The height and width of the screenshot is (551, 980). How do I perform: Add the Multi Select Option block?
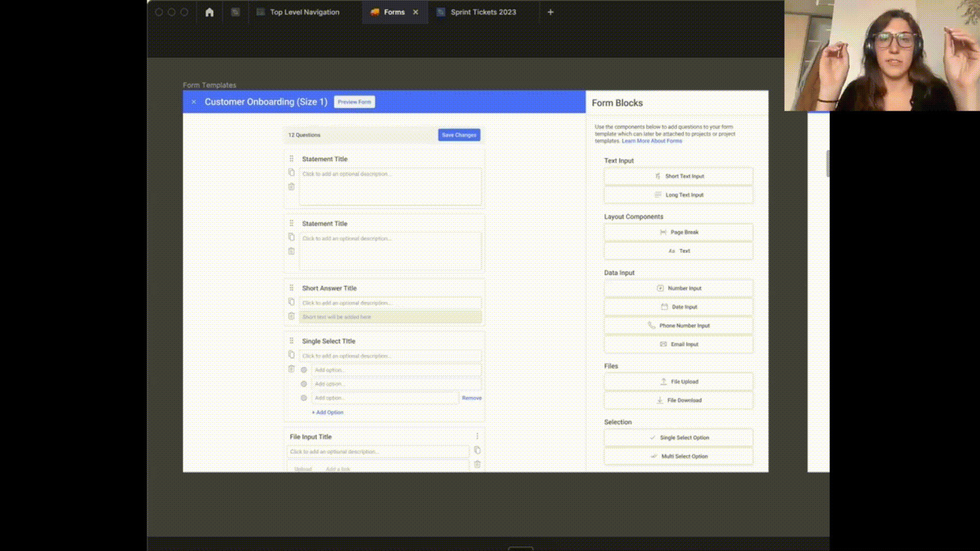click(678, 457)
